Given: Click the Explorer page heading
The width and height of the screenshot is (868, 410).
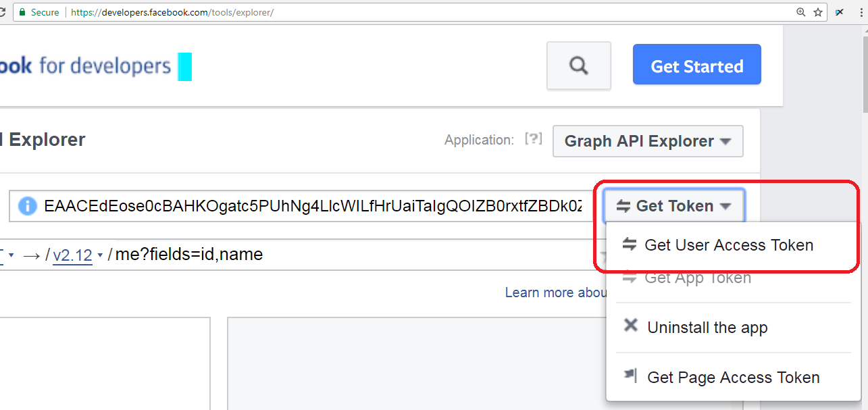Looking at the screenshot, I should click(x=43, y=140).
